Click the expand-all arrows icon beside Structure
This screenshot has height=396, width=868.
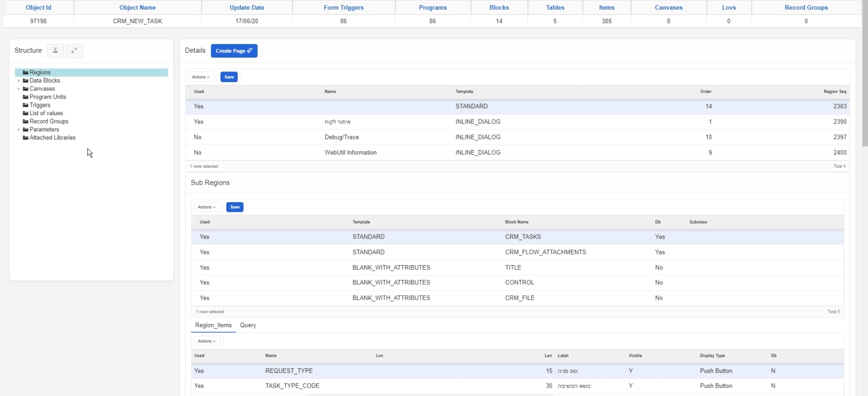point(74,50)
